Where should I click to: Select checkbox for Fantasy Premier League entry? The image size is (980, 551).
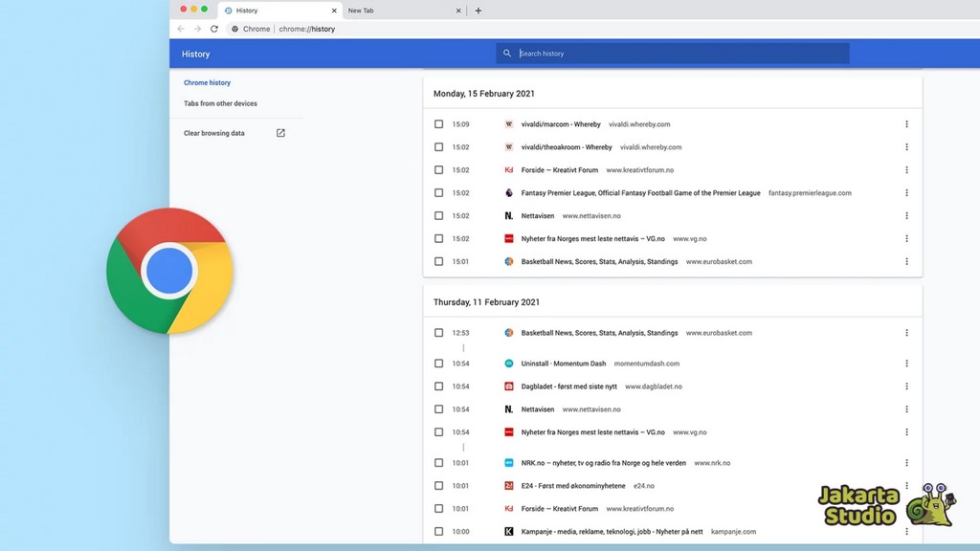(438, 193)
